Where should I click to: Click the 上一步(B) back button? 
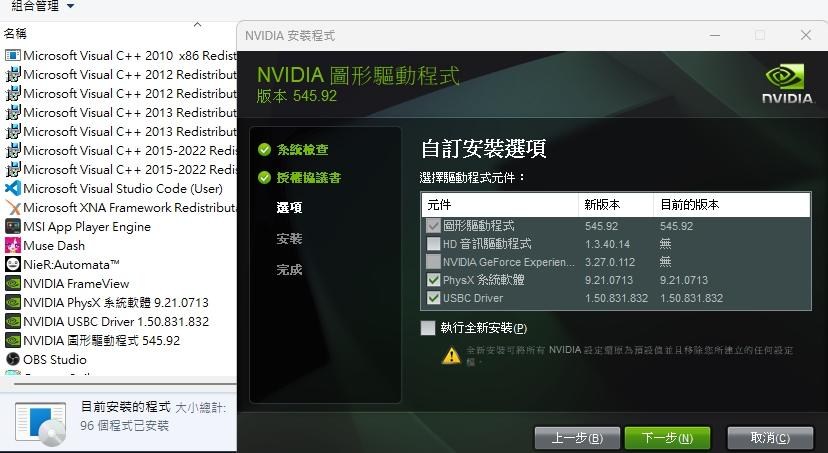[577, 438]
